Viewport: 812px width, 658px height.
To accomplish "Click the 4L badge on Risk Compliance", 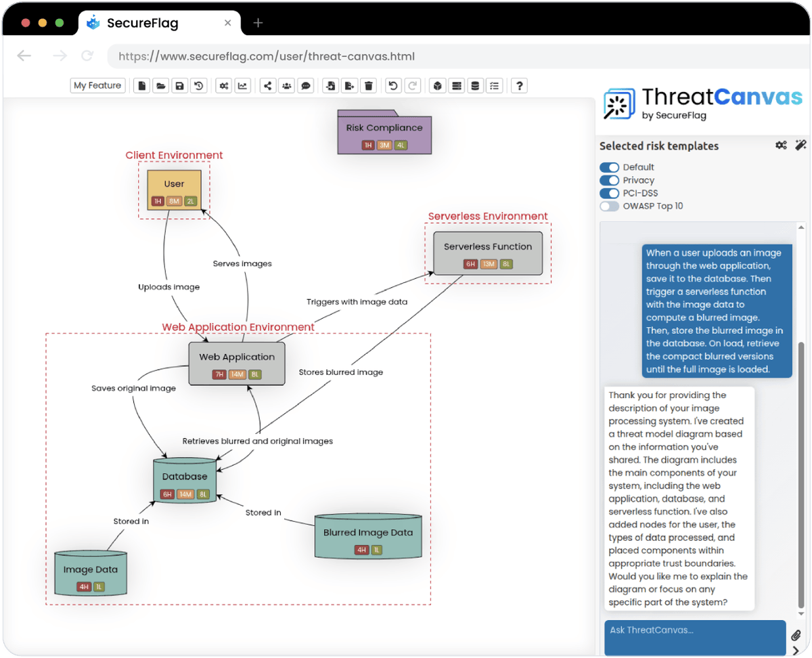I will [401, 145].
